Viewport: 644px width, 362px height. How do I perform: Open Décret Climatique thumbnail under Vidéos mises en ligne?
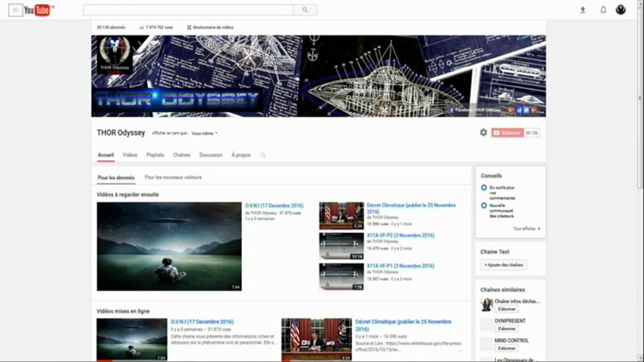tap(316, 339)
